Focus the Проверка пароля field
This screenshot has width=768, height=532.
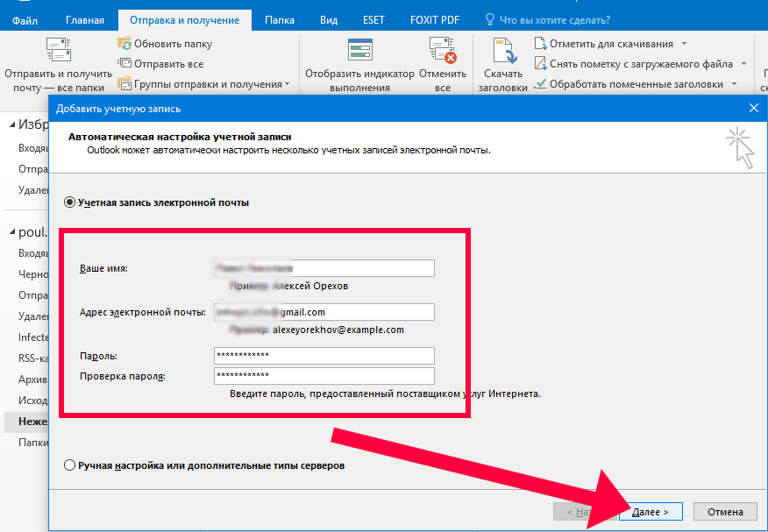point(324,376)
